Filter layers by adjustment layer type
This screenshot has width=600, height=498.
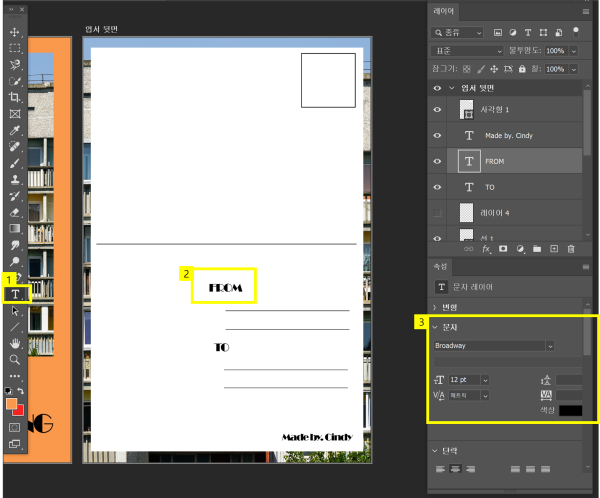513,33
